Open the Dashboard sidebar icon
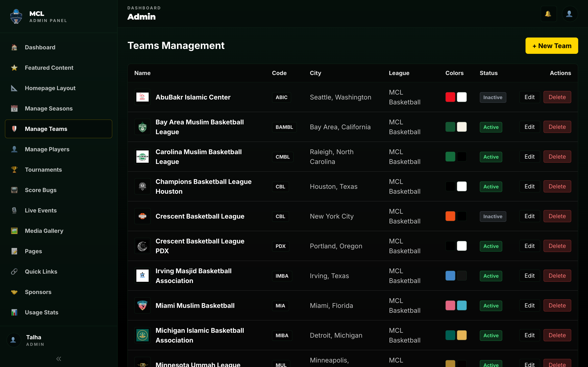Screen dimensions: 588x367 click(14, 47)
